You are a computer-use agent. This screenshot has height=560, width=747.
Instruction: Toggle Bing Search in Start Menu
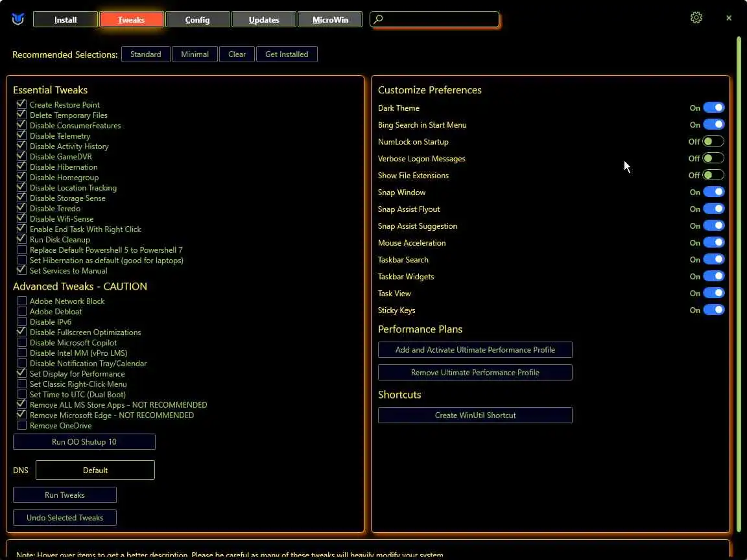714,124
